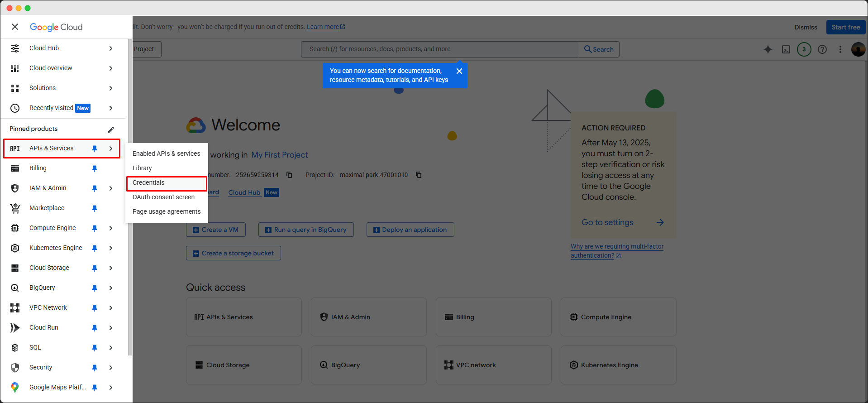Unpin BigQuery from pinned products
The height and width of the screenshot is (403, 868).
(x=95, y=288)
